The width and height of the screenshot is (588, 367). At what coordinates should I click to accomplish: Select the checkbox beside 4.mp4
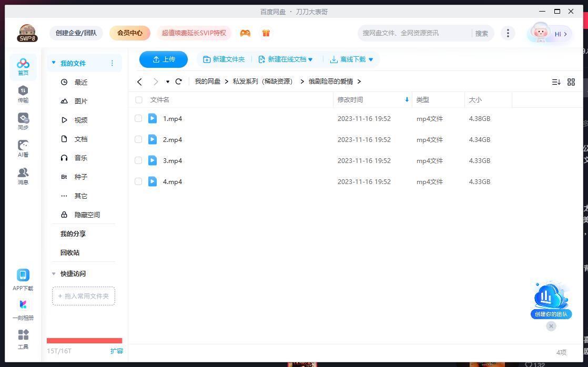(138, 181)
